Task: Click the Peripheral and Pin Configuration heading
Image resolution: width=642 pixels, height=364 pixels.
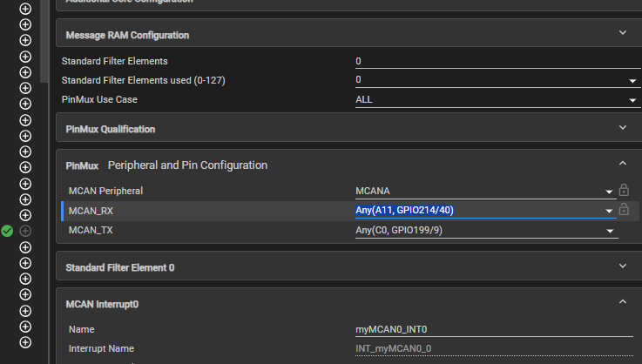Action: pyautogui.click(x=187, y=165)
